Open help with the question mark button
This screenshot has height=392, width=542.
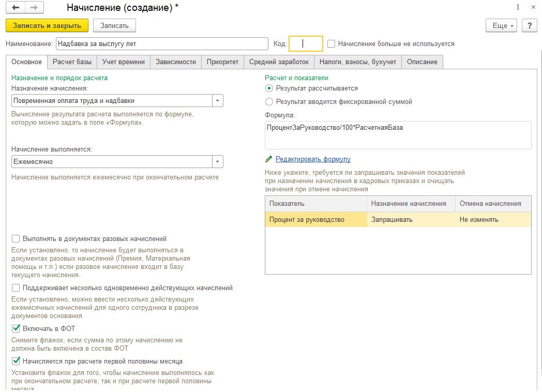(x=529, y=25)
